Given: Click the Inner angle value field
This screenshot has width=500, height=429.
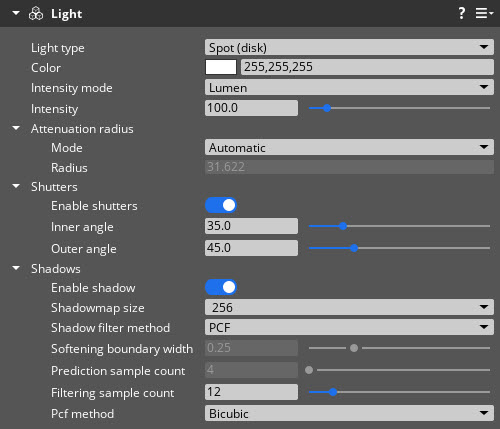Looking at the screenshot, I should [251, 226].
